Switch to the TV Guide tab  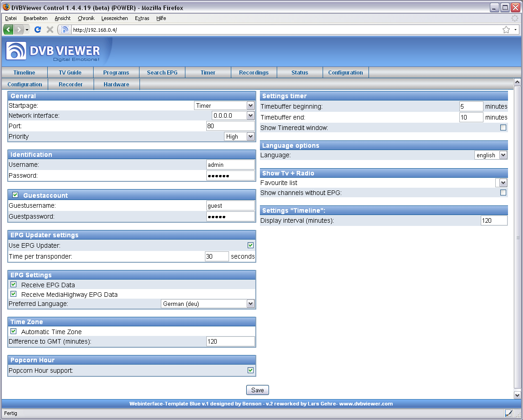click(70, 72)
